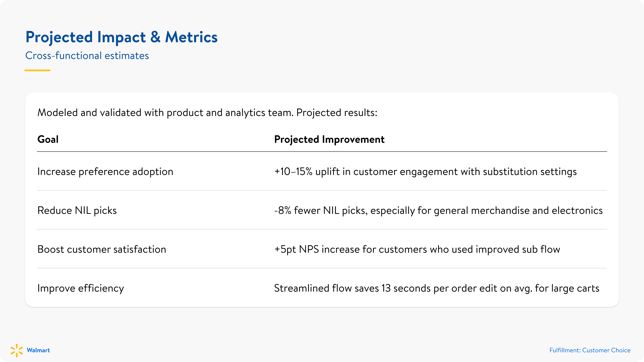Select the Projected Improvement column header
Viewport: 644px width, 362px height.
pyautogui.click(x=329, y=139)
